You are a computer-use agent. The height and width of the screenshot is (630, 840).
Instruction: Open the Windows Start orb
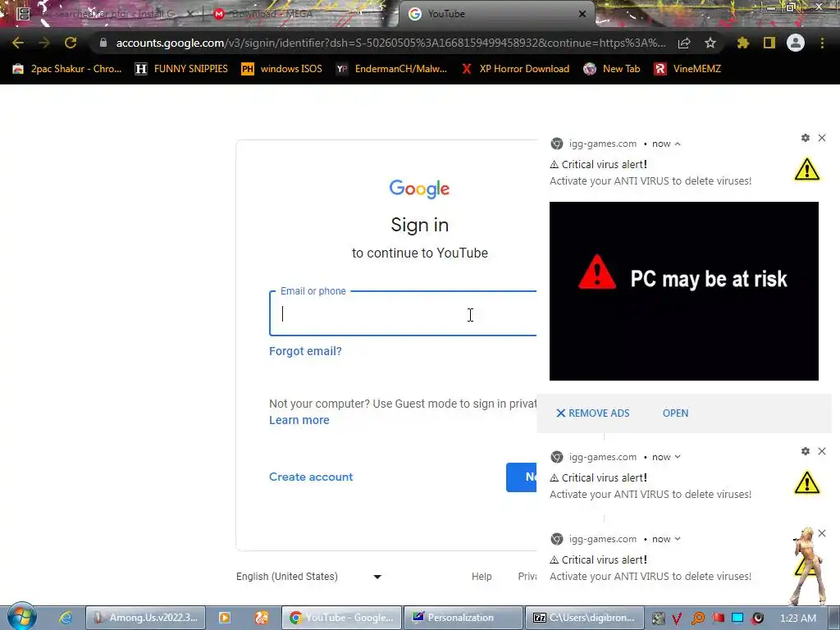[21, 617]
